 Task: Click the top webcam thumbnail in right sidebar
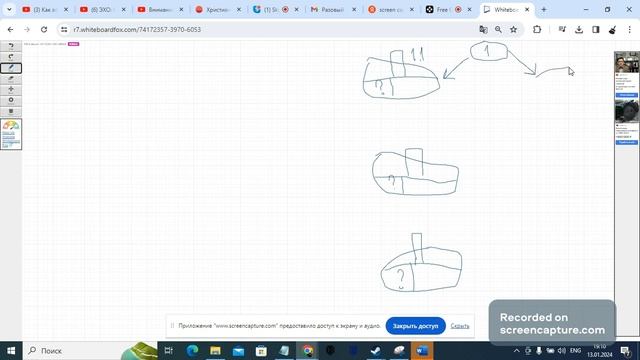pos(627,62)
